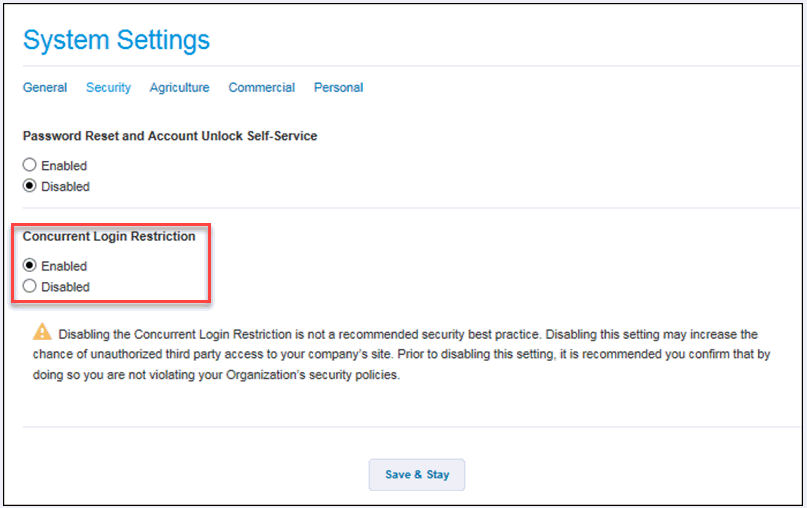Switch to the Security tab
Viewport: 807px width, 508px height.
point(108,88)
